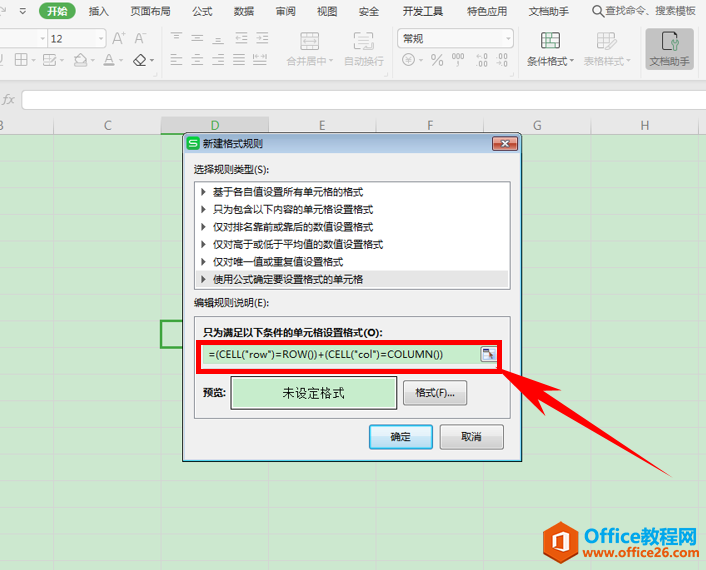This screenshot has height=570, width=706.
Task: Align text left horizontally
Action: [176, 59]
